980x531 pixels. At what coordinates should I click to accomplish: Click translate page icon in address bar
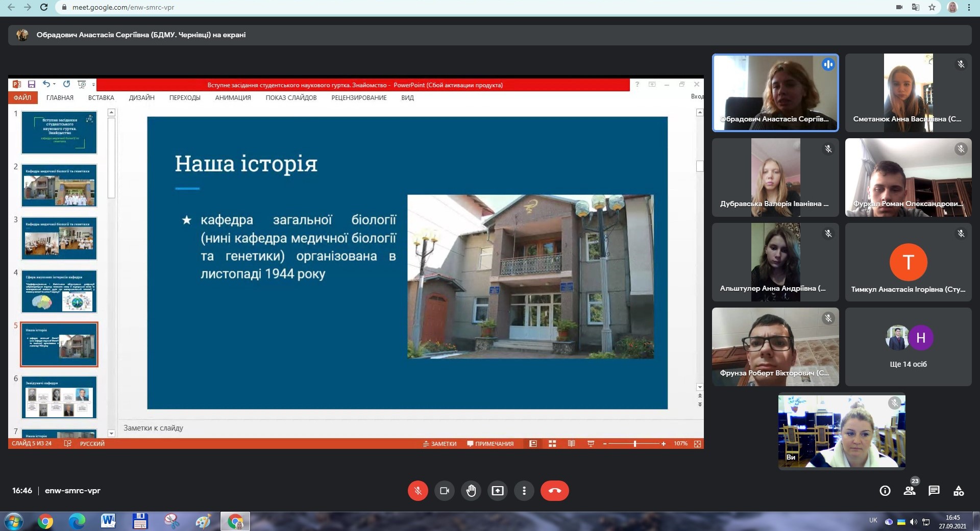pos(916,7)
